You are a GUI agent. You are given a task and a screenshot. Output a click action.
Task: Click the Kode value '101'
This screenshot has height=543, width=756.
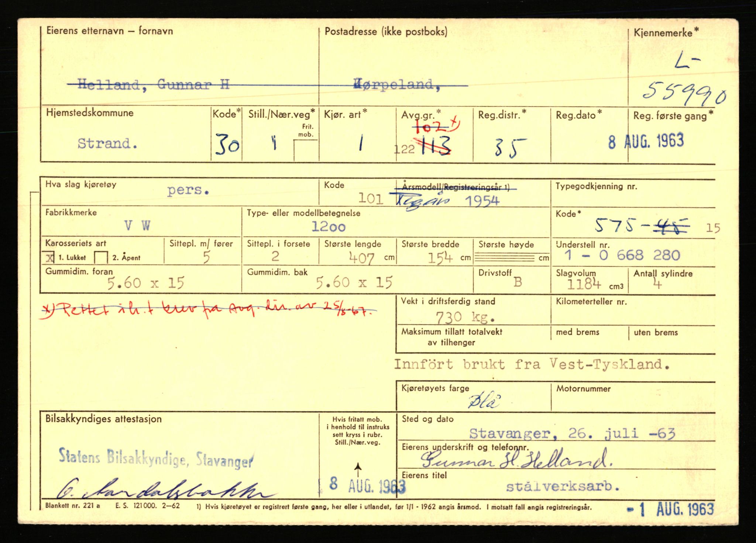point(371,199)
